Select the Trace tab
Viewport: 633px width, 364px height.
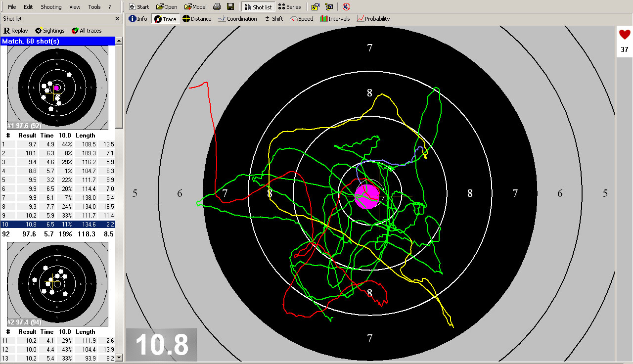tap(165, 19)
